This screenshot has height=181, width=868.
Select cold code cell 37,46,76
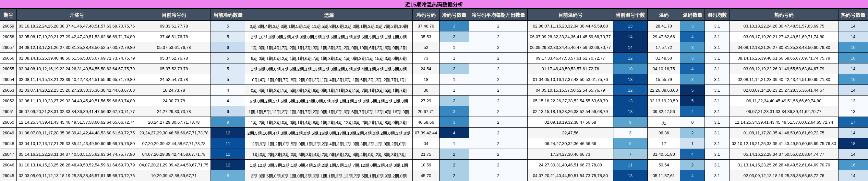(426, 26)
